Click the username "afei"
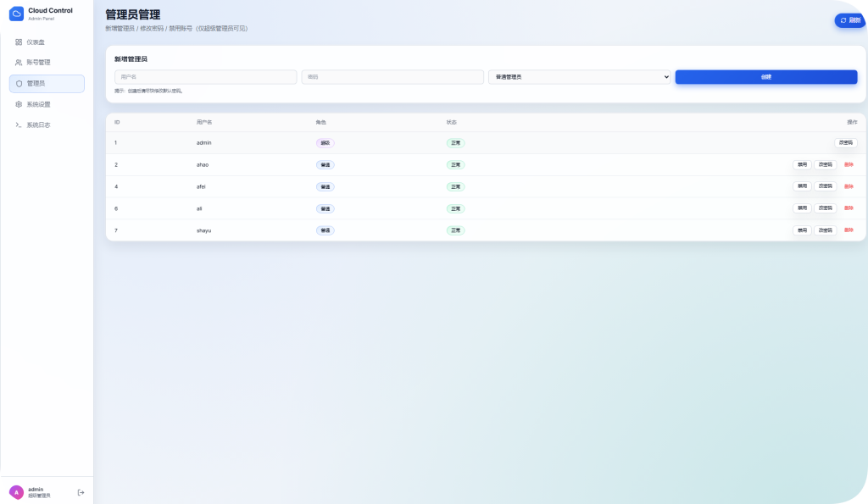Screen dimensions: 868x504 click(x=201, y=186)
